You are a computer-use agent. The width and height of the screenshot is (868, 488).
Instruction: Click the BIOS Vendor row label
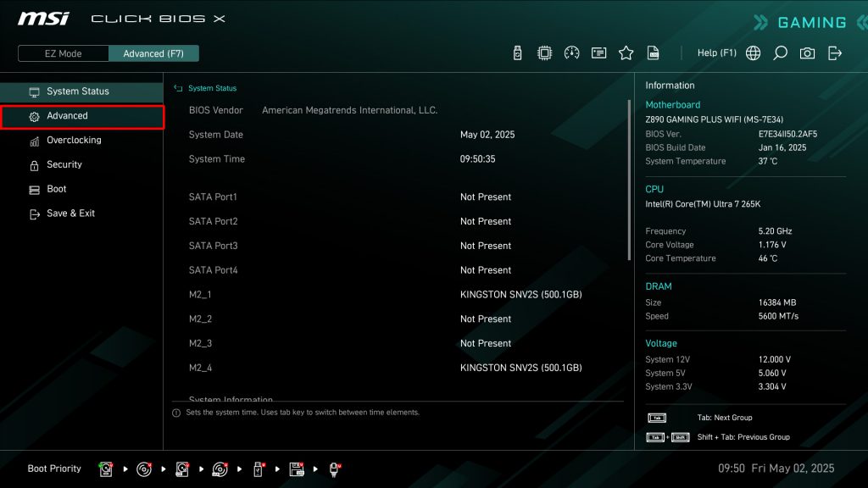(216, 110)
